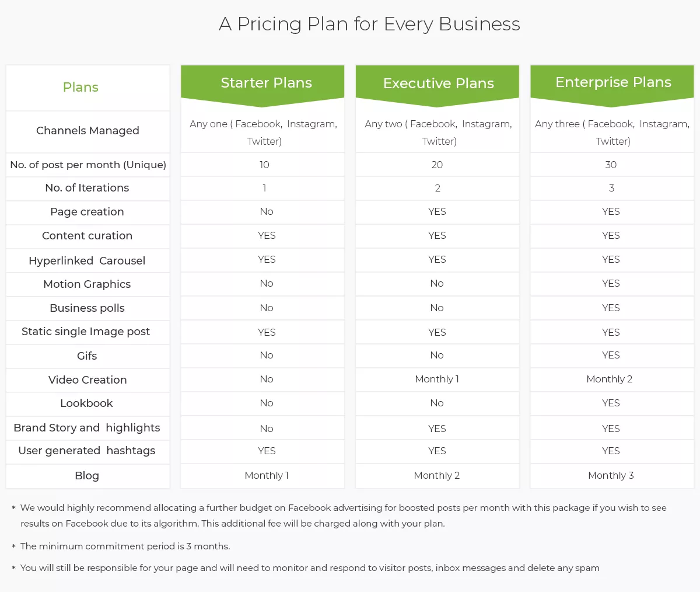The width and height of the screenshot is (700, 592).
Task: Select the 30 posts value under Enterprise
Action: pyautogui.click(x=611, y=165)
